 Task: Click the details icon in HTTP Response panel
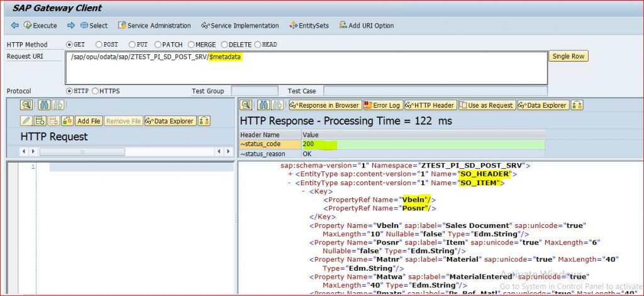(246, 105)
